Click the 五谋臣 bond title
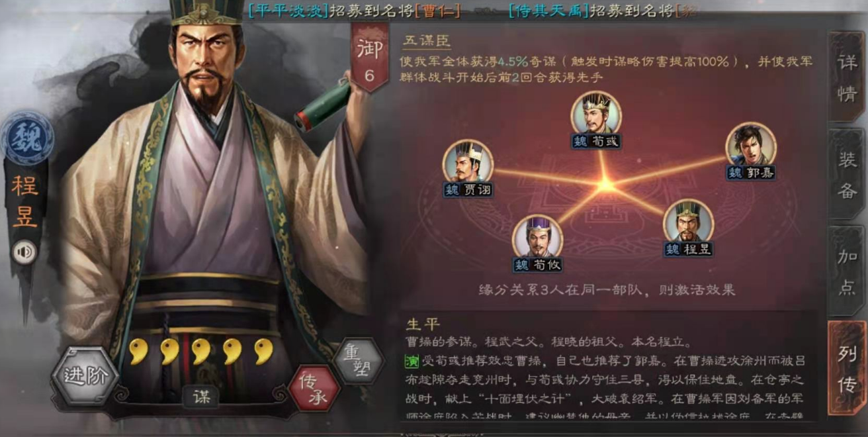Viewport: 868px width, 437px height. (427, 39)
